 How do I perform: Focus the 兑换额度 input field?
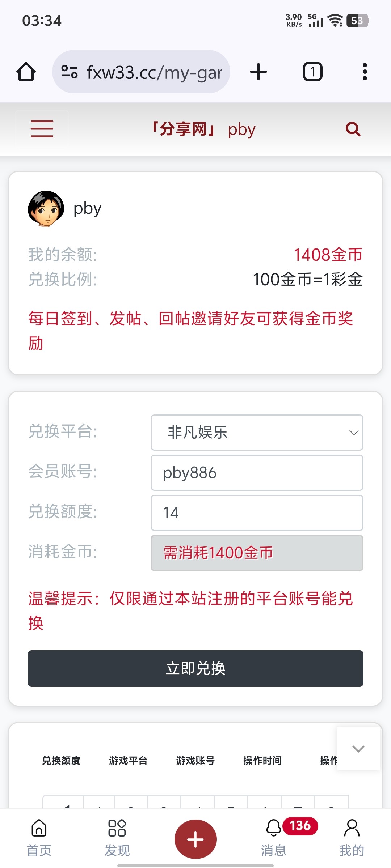pos(257,513)
